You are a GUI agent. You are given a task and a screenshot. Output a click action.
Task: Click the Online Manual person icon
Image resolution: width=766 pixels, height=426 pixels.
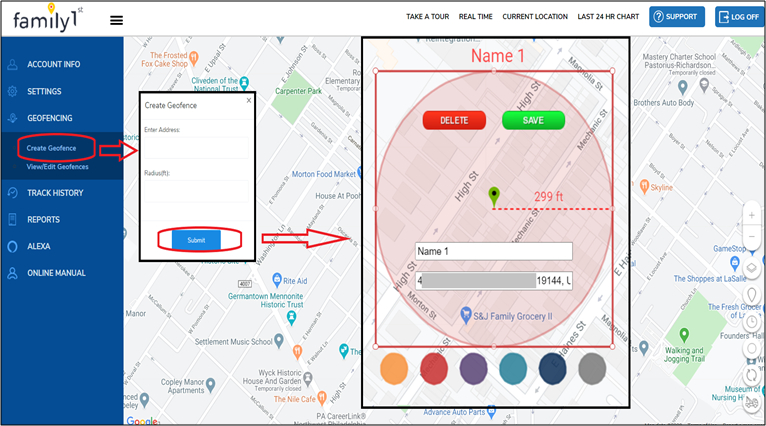[x=13, y=273]
